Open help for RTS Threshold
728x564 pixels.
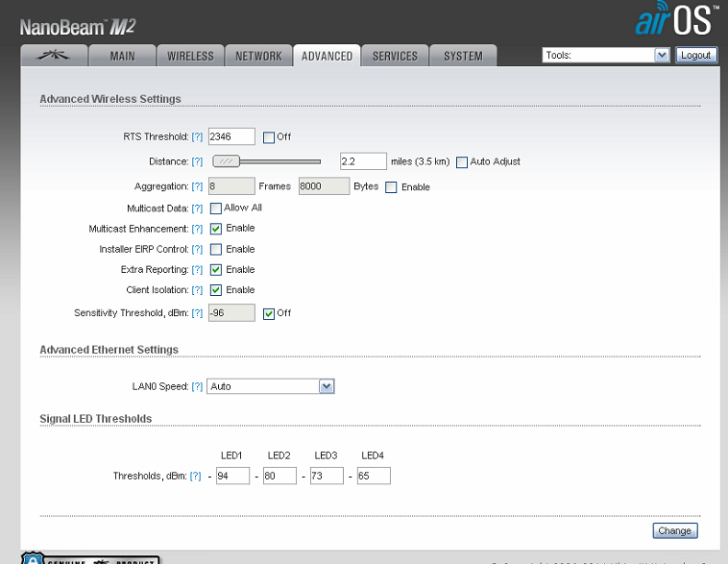(x=197, y=137)
